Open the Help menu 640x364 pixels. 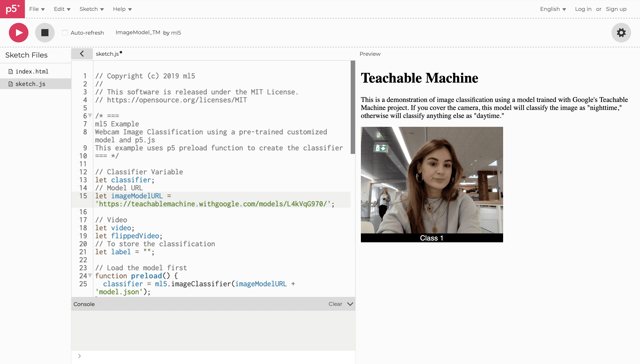(122, 9)
